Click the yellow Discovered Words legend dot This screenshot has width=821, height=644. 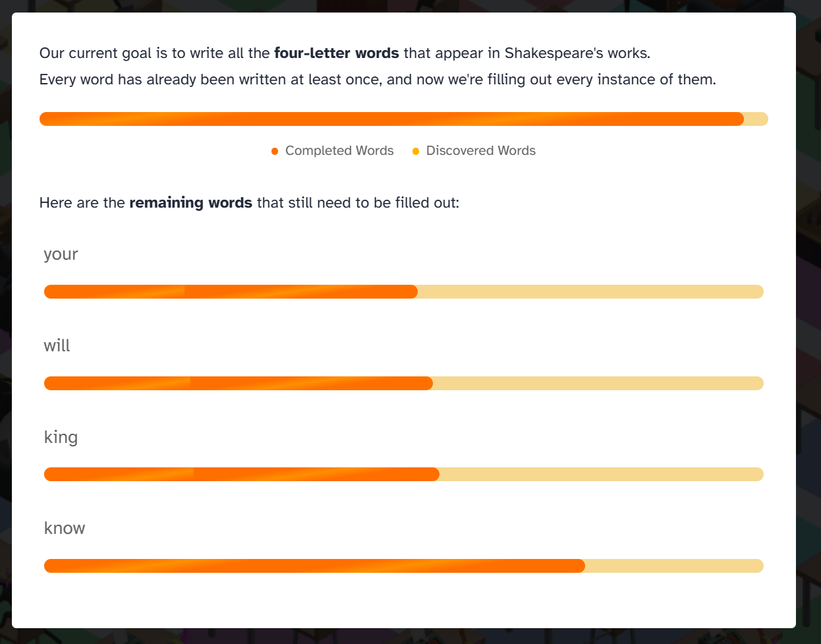[x=416, y=152]
